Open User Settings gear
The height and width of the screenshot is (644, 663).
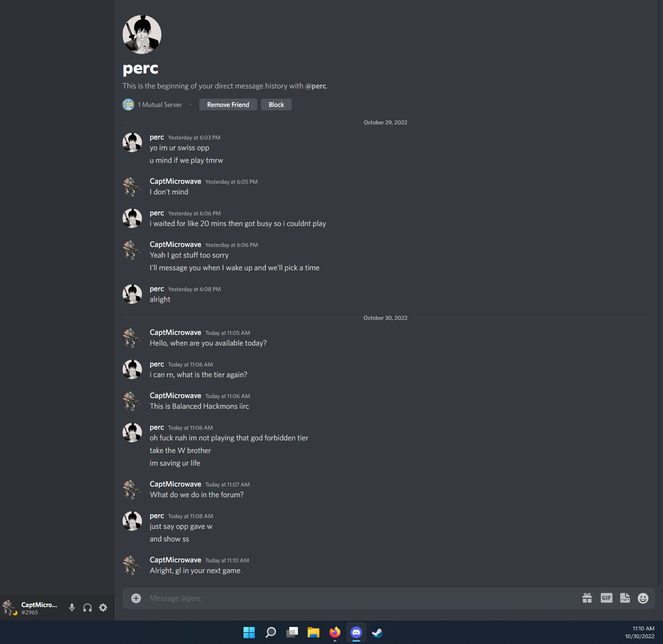[x=103, y=608]
